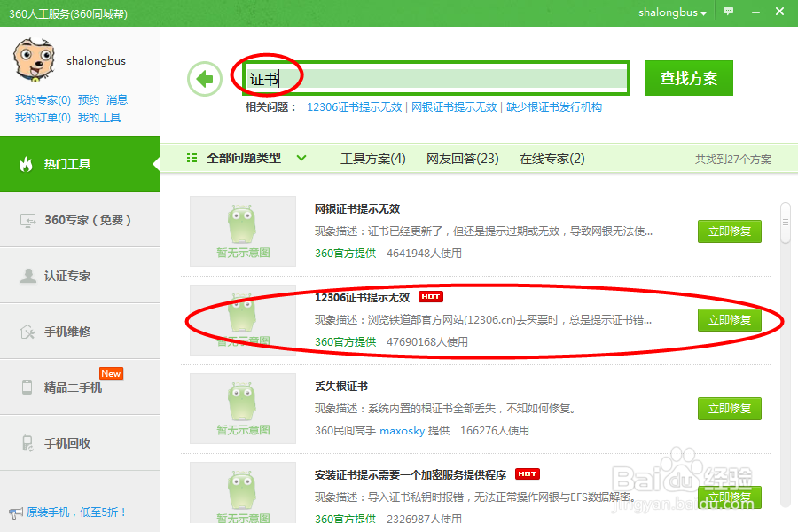Open the feedback message icon in title bar
Viewport: 798px width, 532px height.
(x=729, y=12)
